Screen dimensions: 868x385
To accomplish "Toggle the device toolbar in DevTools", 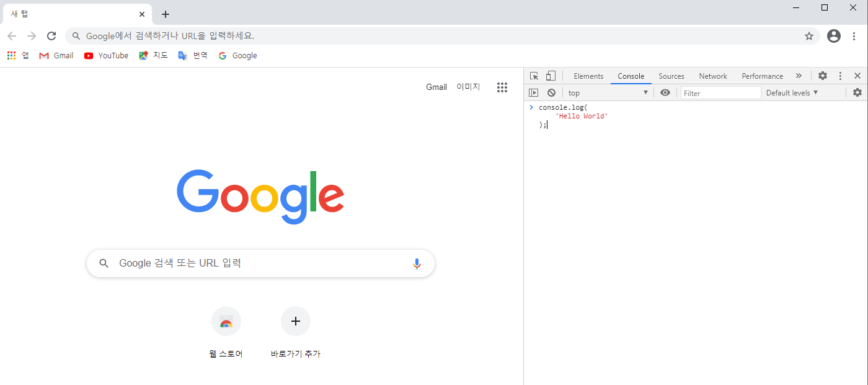I will (x=551, y=76).
